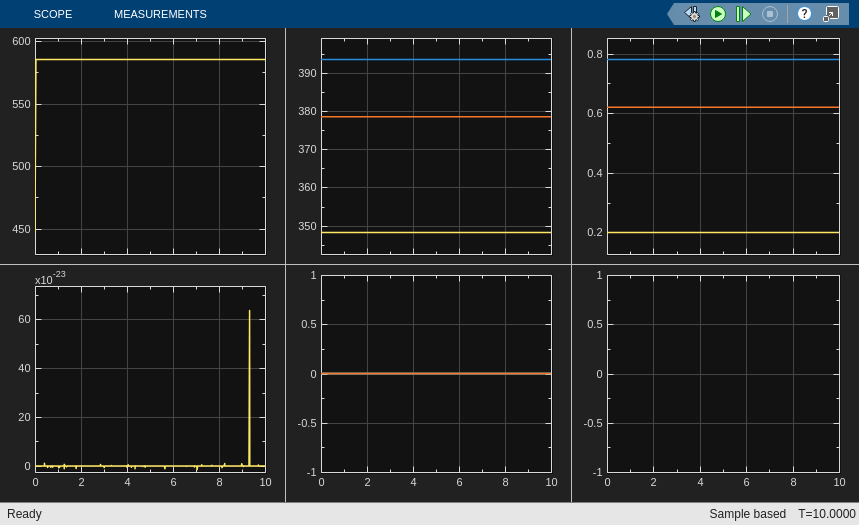Pick the yellow trace below 350
This screenshot has height=525, width=859.
(x=436, y=232)
